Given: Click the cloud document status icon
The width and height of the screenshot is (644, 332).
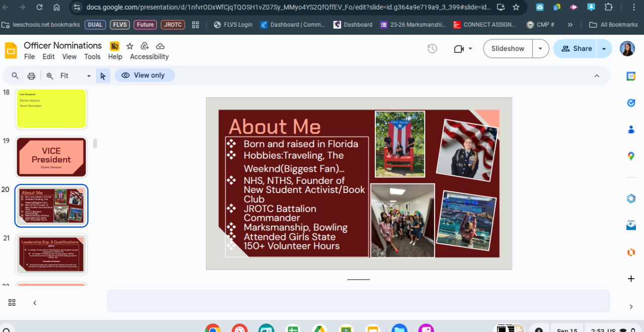Looking at the screenshot, I should (x=160, y=46).
